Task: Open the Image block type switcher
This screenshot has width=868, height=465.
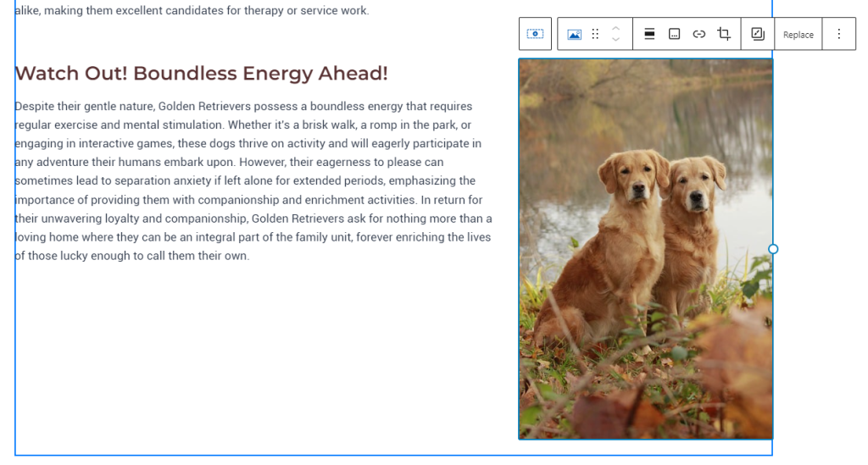Action: 574,34
